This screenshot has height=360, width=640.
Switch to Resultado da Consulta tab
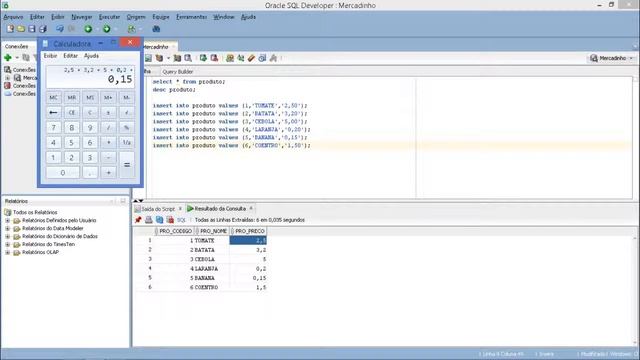(220, 209)
